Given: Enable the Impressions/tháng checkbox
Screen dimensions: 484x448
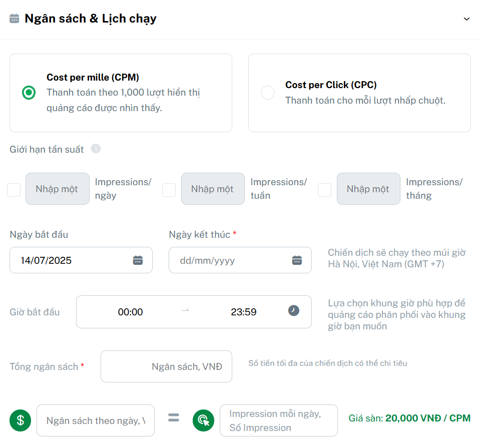Looking at the screenshot, I should pyautogui.click(x=324, y=190).
